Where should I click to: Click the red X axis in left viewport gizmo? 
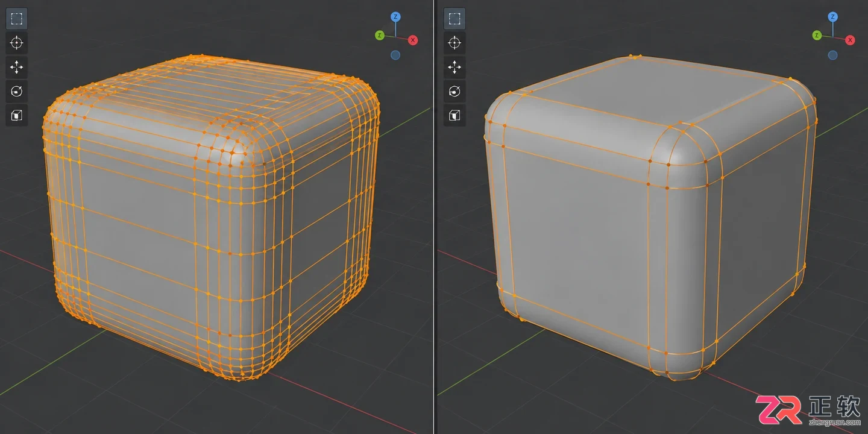(x=413, y=40)
